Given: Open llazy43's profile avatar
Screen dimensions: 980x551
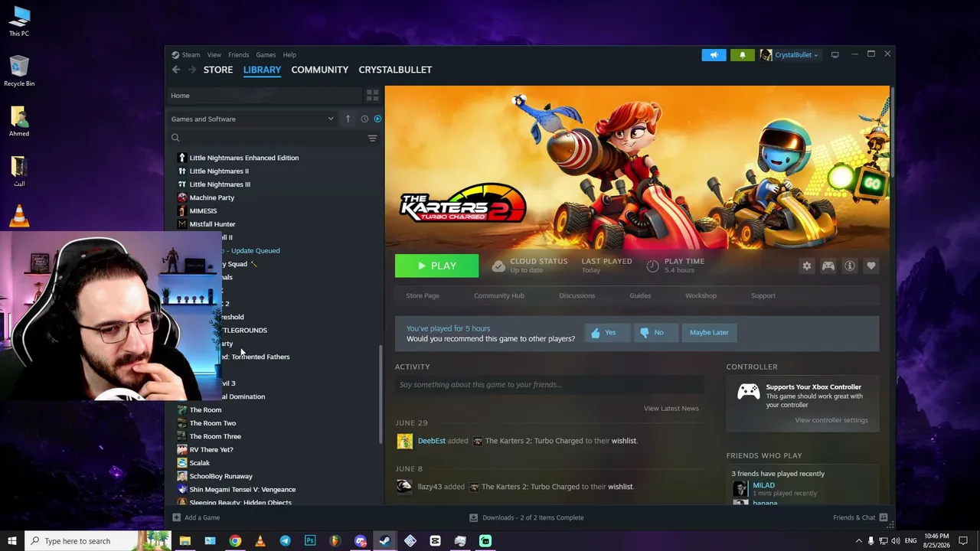Looking at the screenshot, I should 404,487.
